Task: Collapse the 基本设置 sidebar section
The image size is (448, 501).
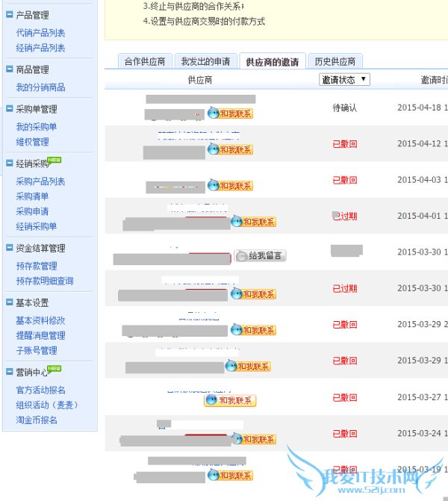Action: click(x=10, y=302)
